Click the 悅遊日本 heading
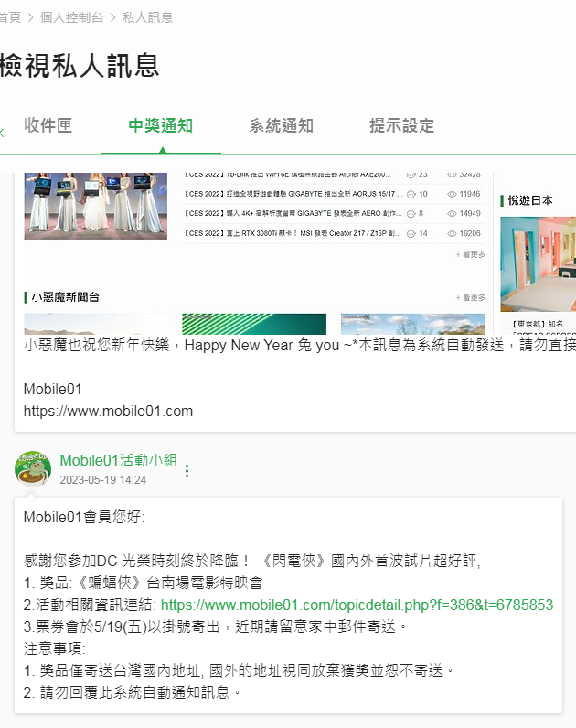 coord(530,200)
